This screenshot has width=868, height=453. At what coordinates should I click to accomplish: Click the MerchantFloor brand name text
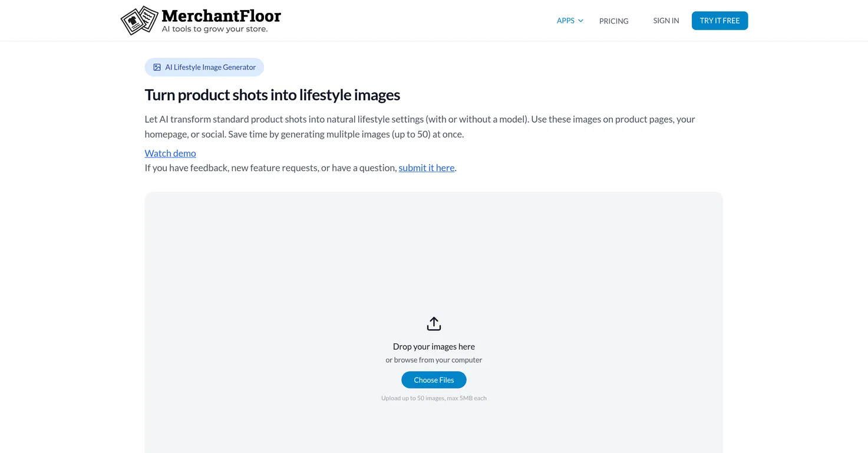point(221,15)
